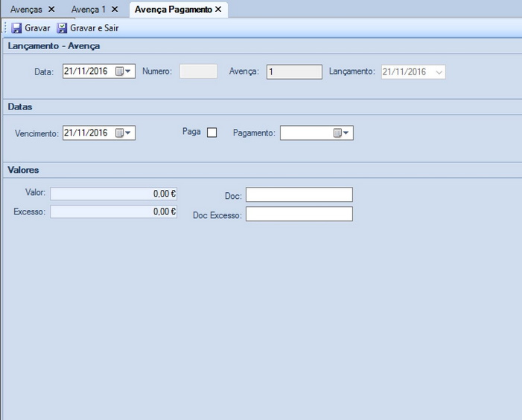Click the Numero field
This screenshot has height=420, width=522.
[198, 71]
